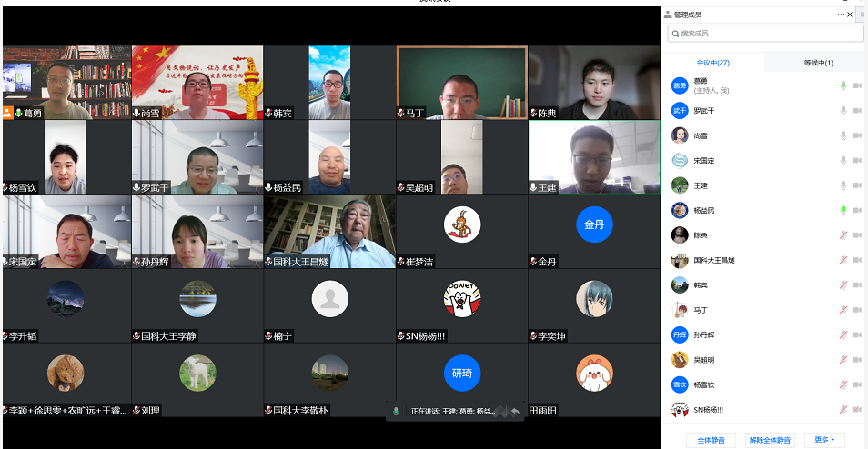
Task: Unmute 杨雪钦 in the member list
Action: pyautogui.click(x=843, y=384)
